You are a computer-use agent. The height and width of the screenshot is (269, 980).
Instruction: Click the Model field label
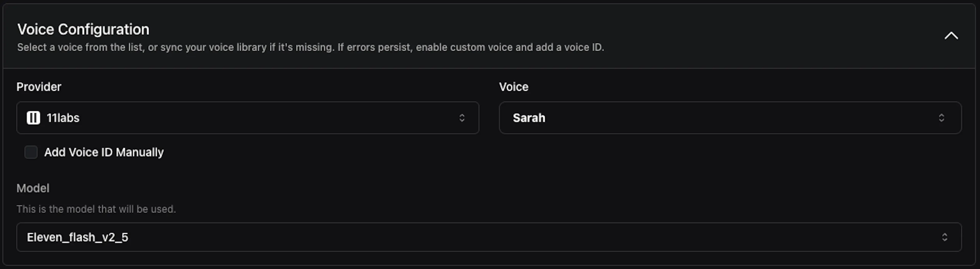(x=33, y=188)
